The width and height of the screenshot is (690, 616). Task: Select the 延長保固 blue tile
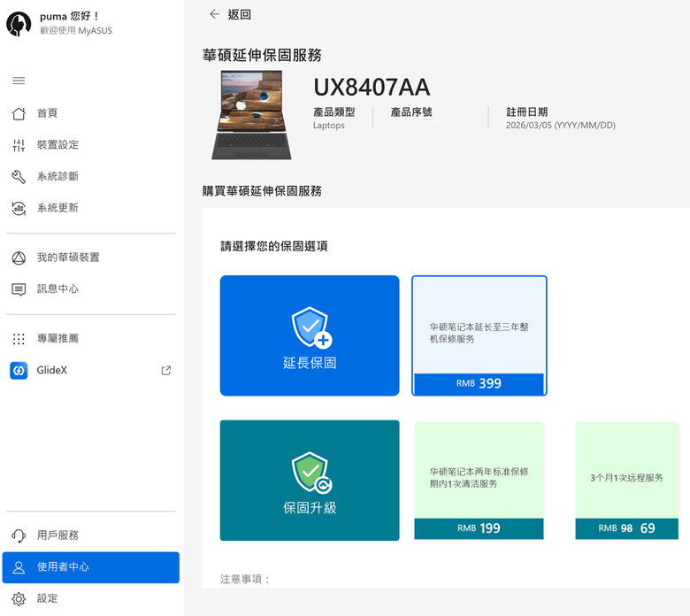click(x=310, y=335)
